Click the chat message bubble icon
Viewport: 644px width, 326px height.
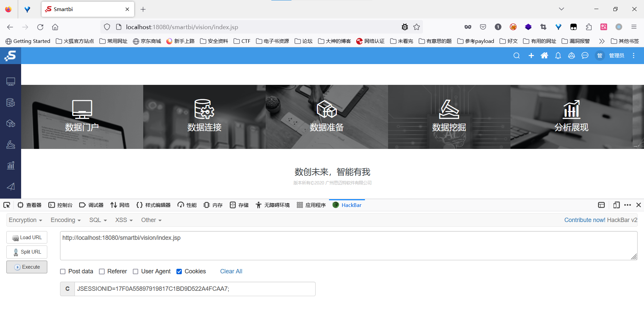point(585,56)
